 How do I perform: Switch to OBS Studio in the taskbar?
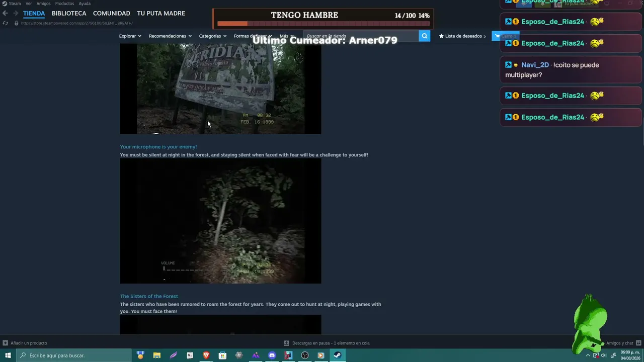click(305, 355)
